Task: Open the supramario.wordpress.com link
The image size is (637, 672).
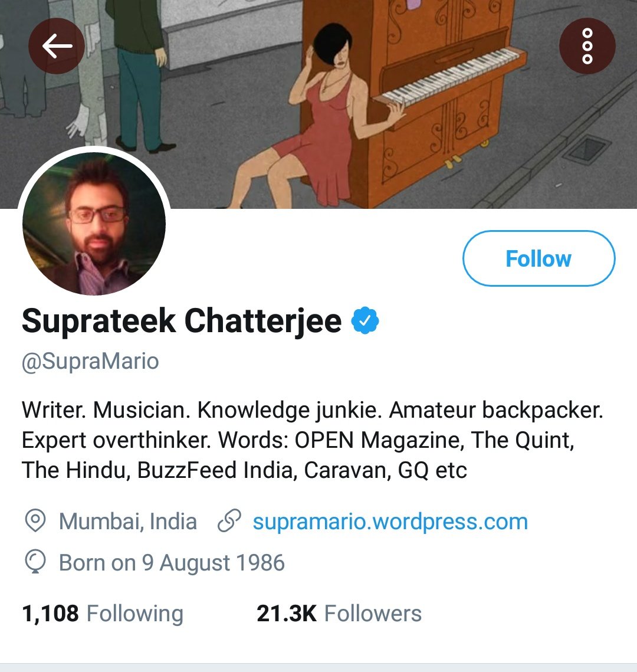Action: point(390,522)
